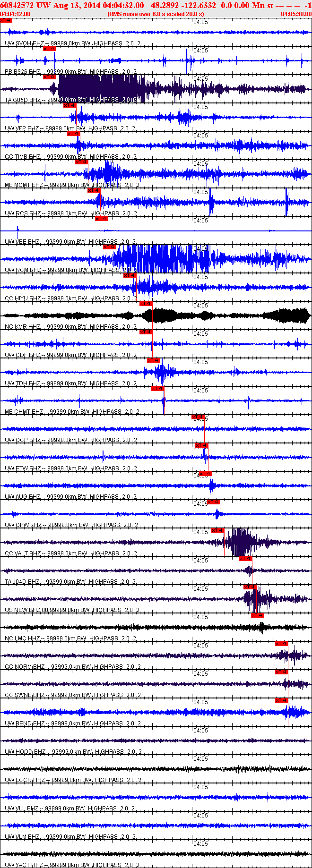Select the pick flag on CC SWNB trace
312x868 pixels.
click(282, 672)
